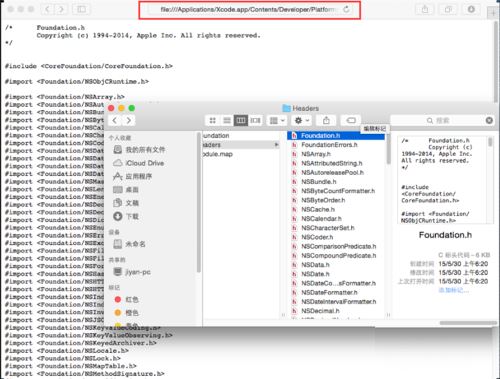500x379 pixels.
Task: Select NSAutoreleasePool.h file
Action: (337, 172)
